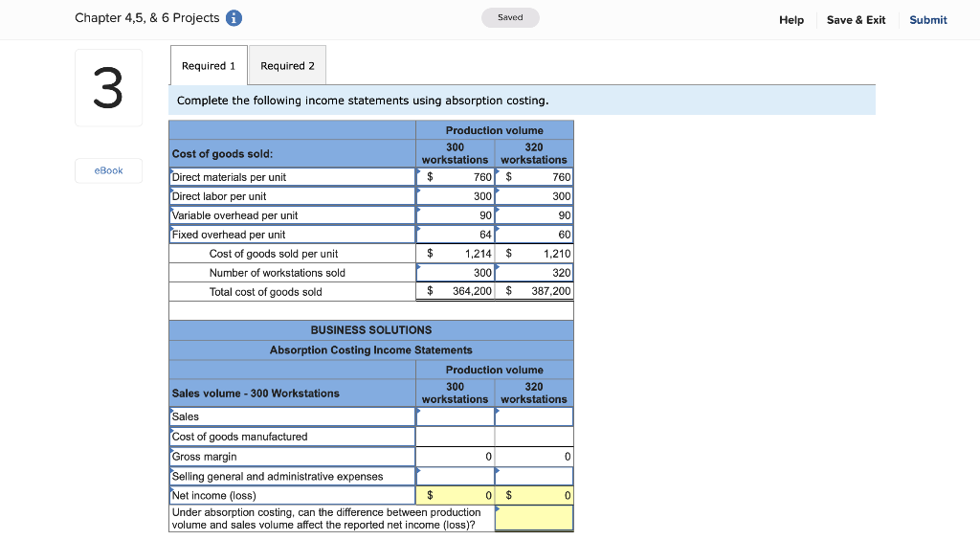The image size is (980, 540).
Task: Open the eBook resource
Action: pyautogui.click(x=108, y=170)
